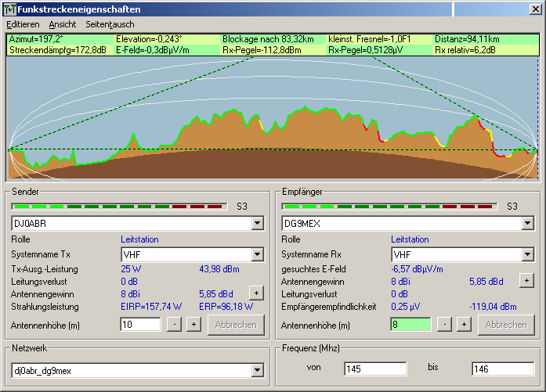
Task: Click the gesuchtes E-Feld -6,57 dBµV/m value
Action: click(x=417, y=269)
